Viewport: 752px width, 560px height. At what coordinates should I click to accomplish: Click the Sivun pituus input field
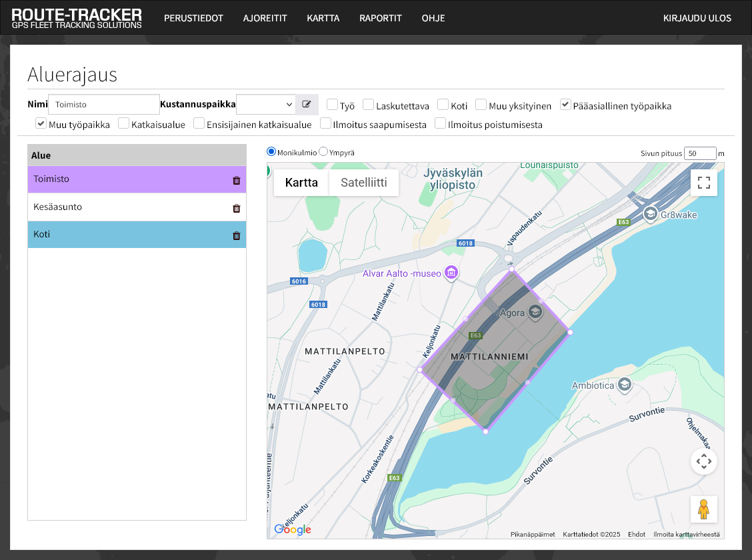pyautogui.click(x=699, y=153)
